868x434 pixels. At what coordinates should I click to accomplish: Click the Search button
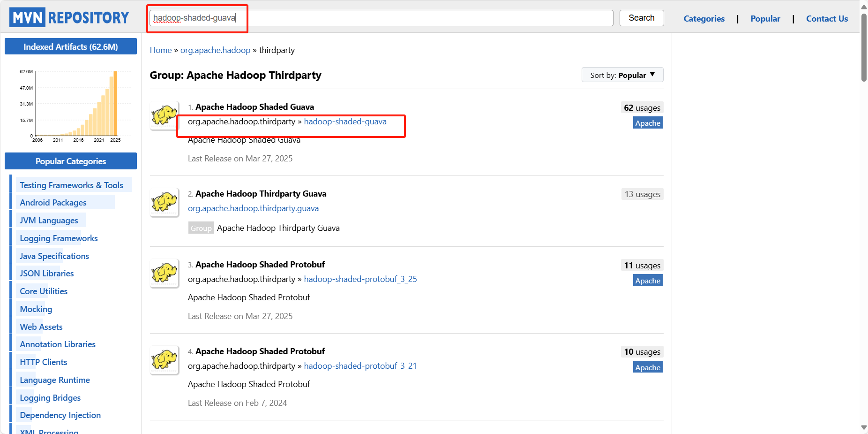point(641,18)
